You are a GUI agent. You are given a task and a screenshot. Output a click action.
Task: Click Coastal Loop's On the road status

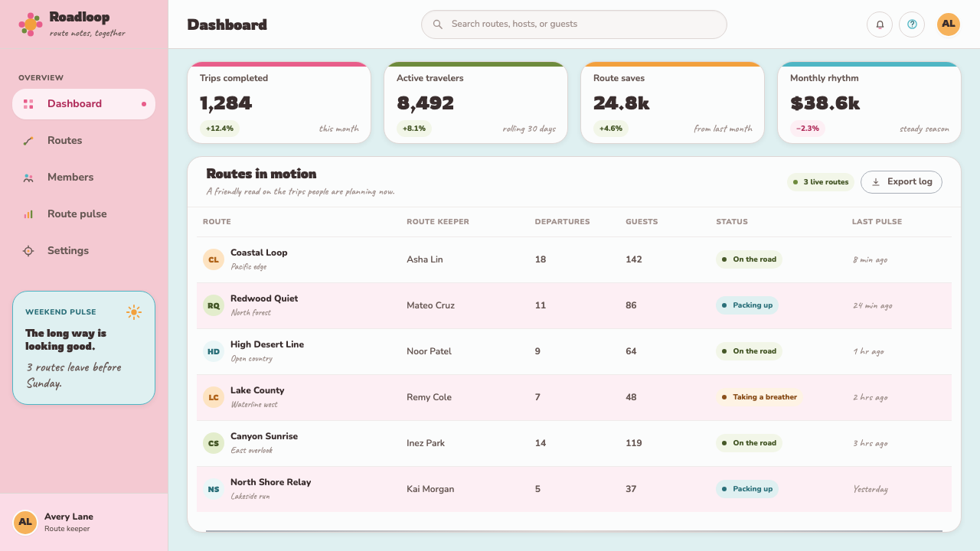coord(749,259)
